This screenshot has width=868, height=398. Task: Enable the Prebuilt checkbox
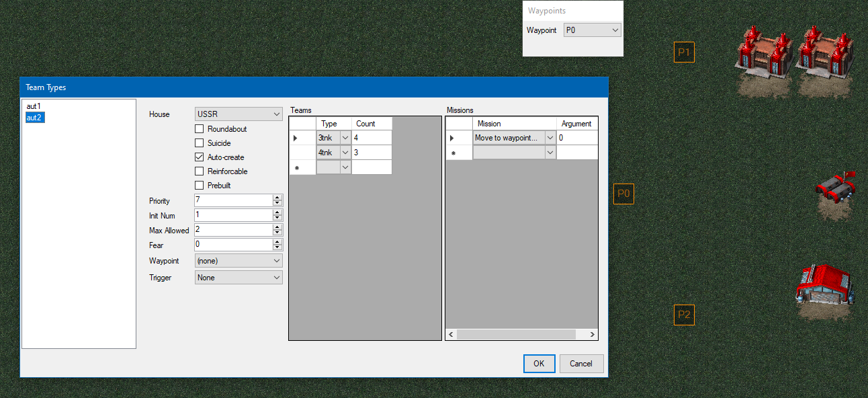199,186
